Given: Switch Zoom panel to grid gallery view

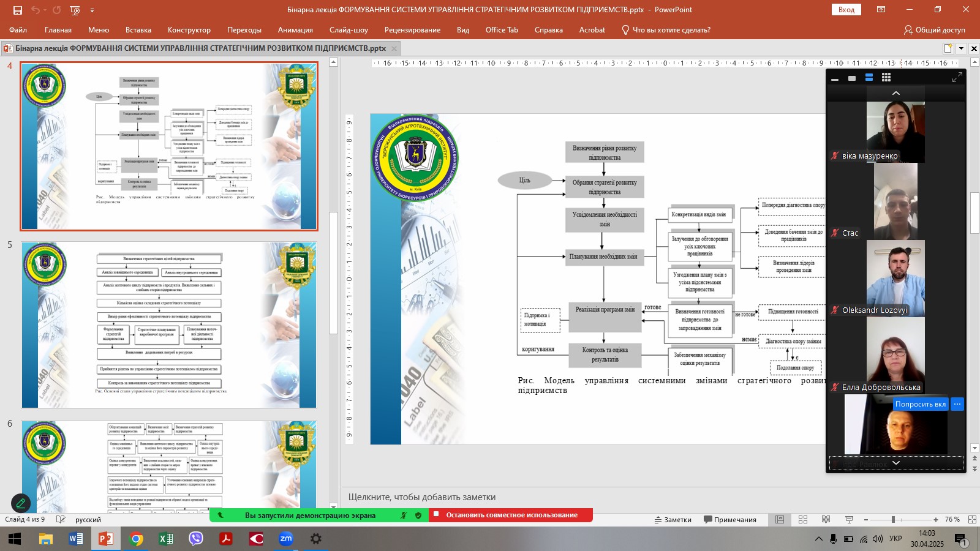Looking at the screenshot, I should [x=886, y=78].
